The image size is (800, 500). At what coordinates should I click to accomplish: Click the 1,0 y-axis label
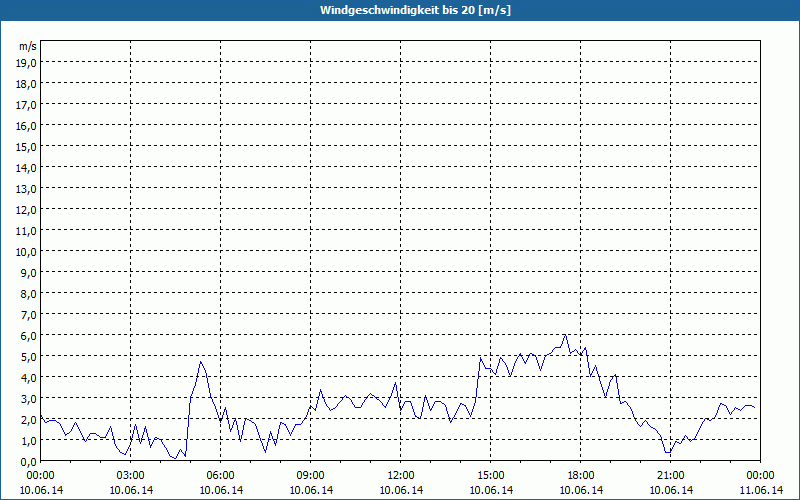pyautogui.click(x=30, y=441)
